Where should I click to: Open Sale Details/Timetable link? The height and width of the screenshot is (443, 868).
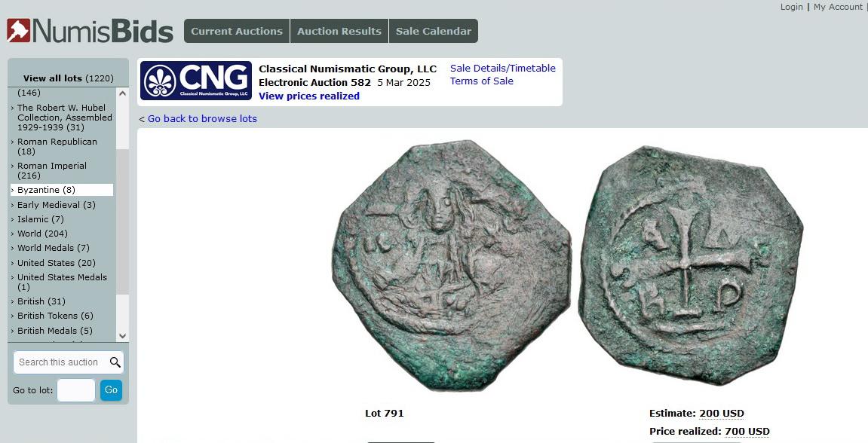[x=503, y=68]
